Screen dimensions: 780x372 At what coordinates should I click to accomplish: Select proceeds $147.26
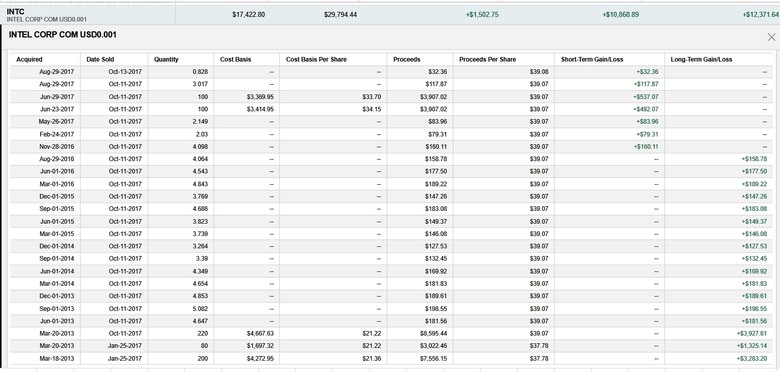(x=436, y=196)
